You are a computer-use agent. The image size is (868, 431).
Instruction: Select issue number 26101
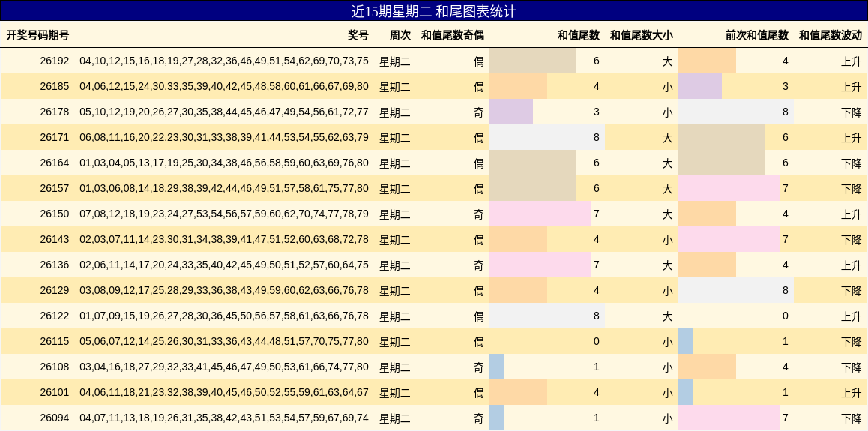pos(55,392)
